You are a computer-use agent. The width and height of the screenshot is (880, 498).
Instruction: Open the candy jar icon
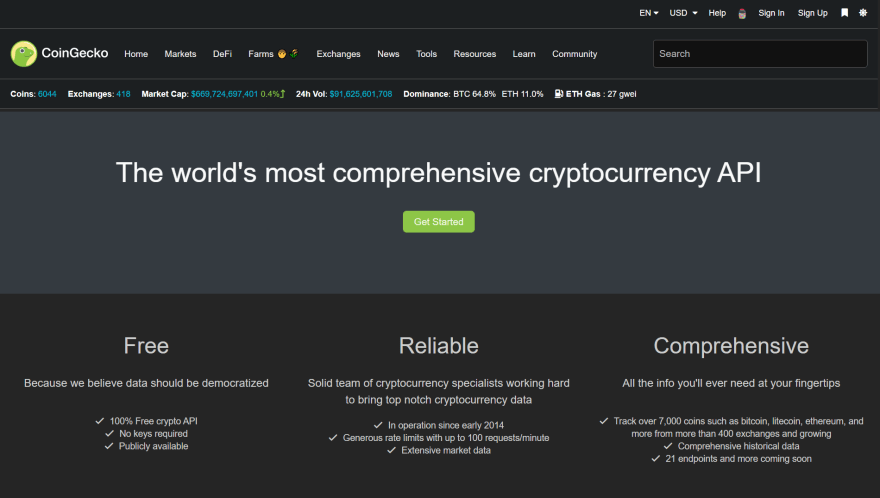[742, 13]
